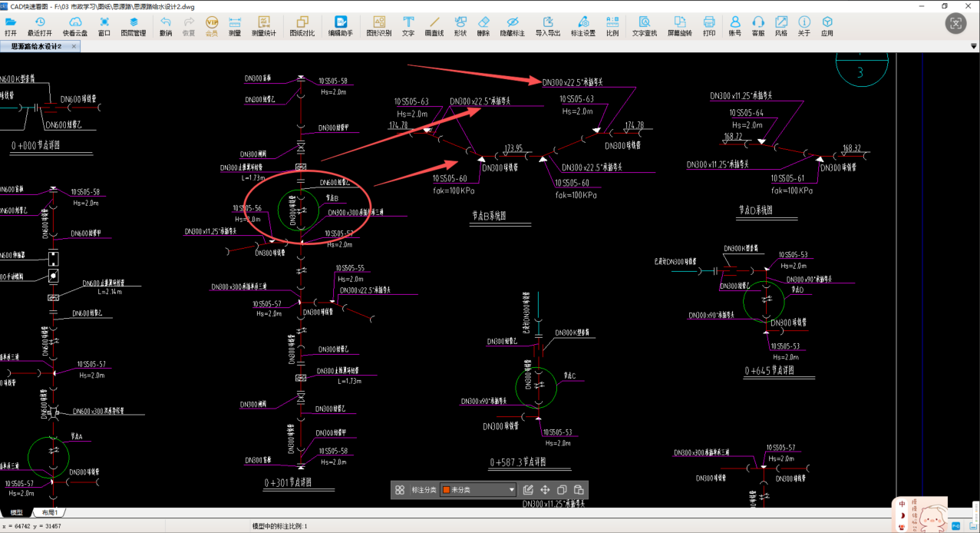Screen dimensions: 980x533
Task: Open 快看云盘 cloud drive
Action: coord(75,27)
